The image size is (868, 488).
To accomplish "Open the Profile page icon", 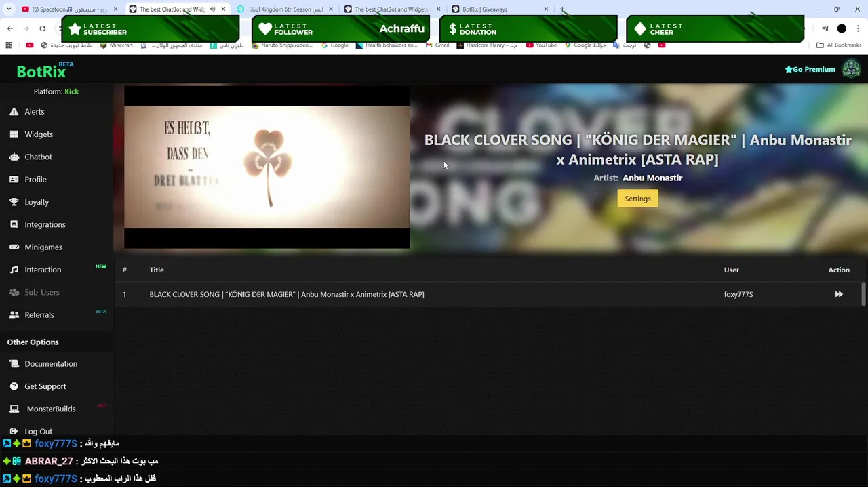I will [14, 180].
